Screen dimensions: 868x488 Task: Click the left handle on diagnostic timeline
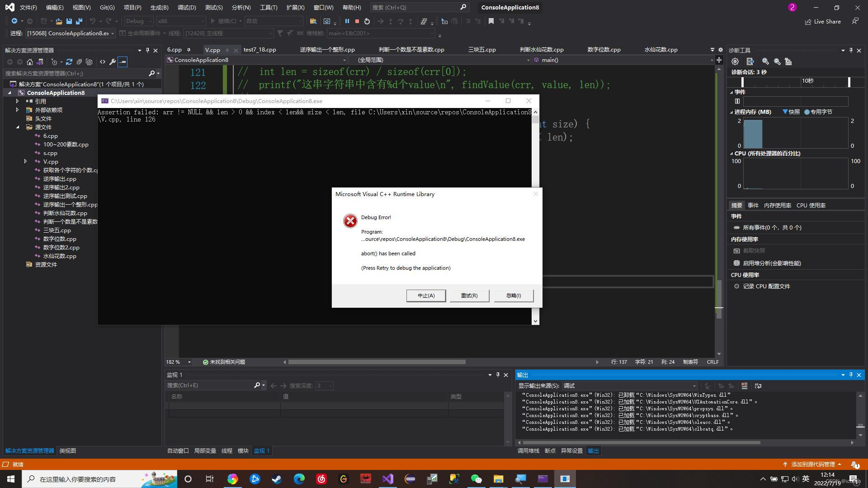tap(742, 82)
